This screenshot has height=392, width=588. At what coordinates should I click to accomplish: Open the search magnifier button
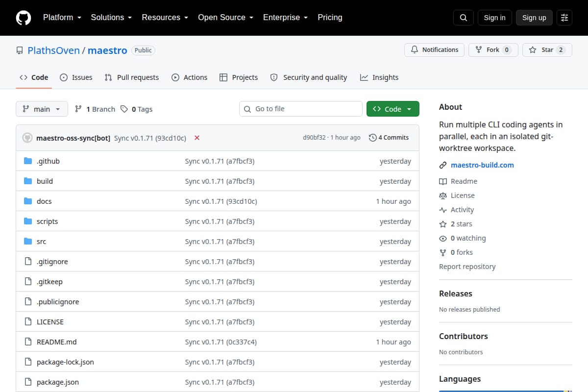464,18
